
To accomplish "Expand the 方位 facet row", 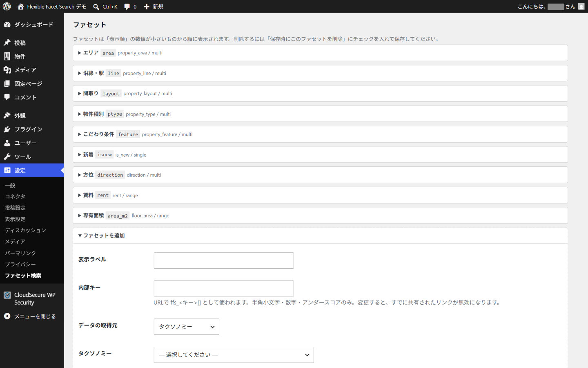I will tap(320, 175).
